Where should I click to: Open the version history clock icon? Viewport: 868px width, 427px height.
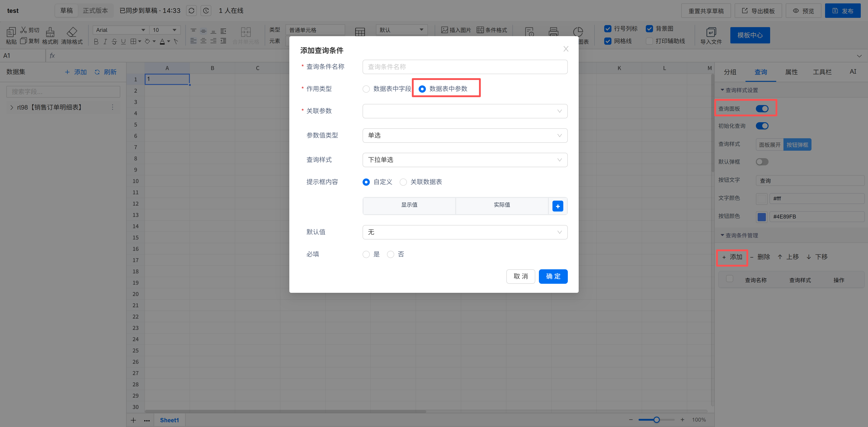click(206, 10)
